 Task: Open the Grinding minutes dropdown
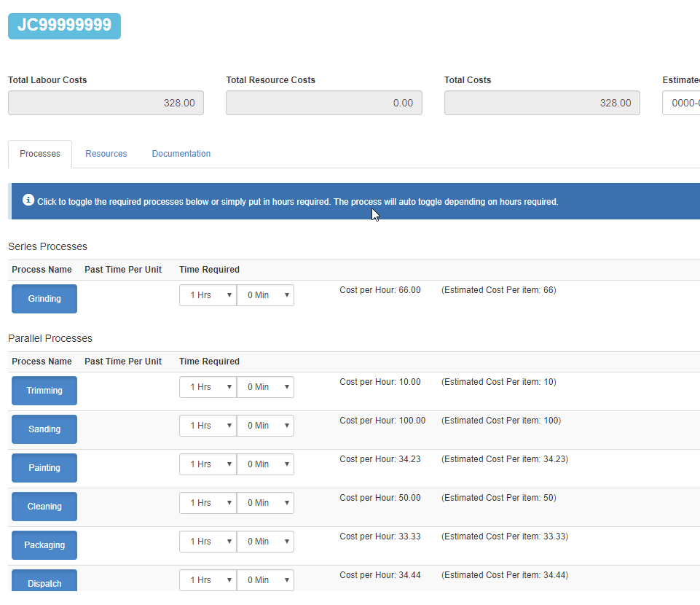coord(265,295)
